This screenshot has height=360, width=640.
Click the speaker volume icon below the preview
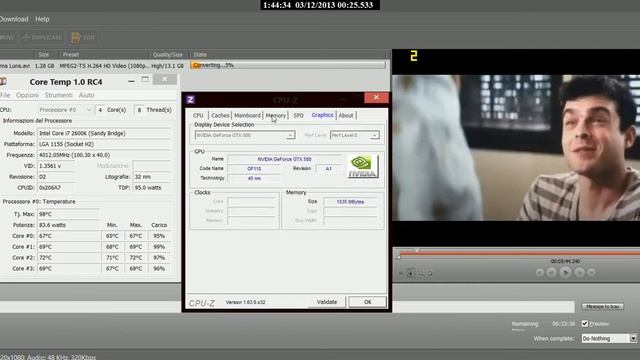411,273
